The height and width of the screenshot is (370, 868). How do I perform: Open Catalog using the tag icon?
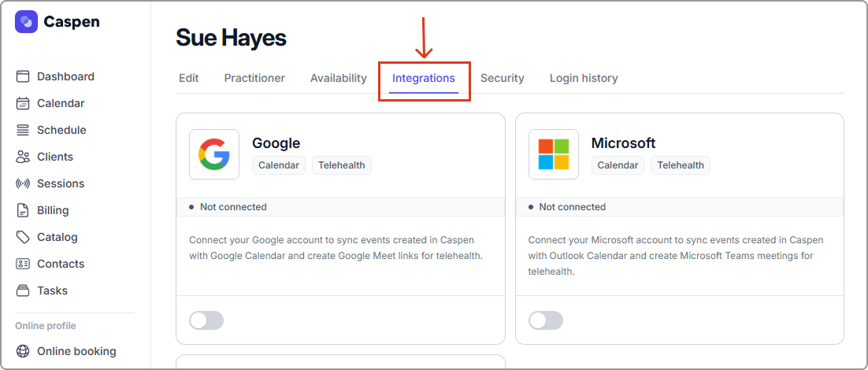tap(23, 237)
